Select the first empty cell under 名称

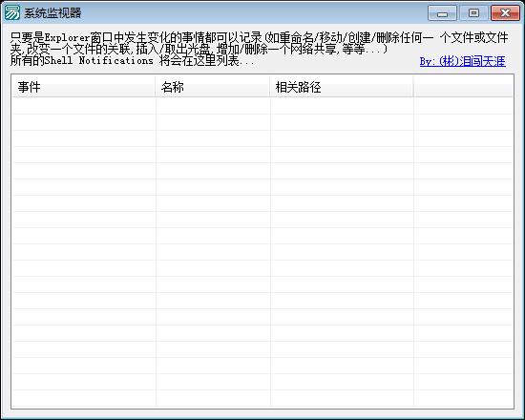[x=213, y=106]
